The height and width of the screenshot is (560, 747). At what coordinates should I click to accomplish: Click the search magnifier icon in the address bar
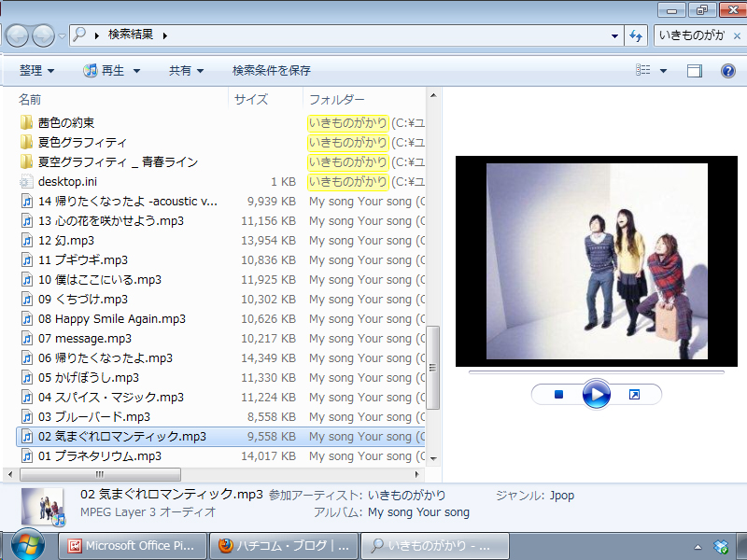[79, 35]
